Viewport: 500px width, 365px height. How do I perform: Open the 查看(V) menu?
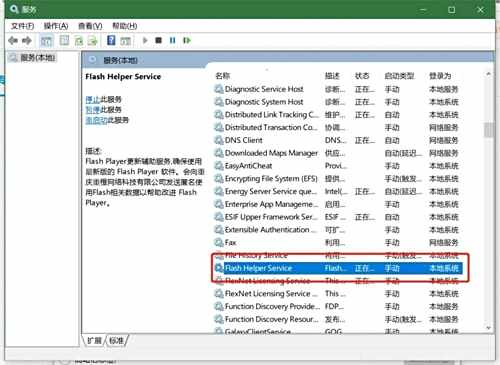point(90,26)
